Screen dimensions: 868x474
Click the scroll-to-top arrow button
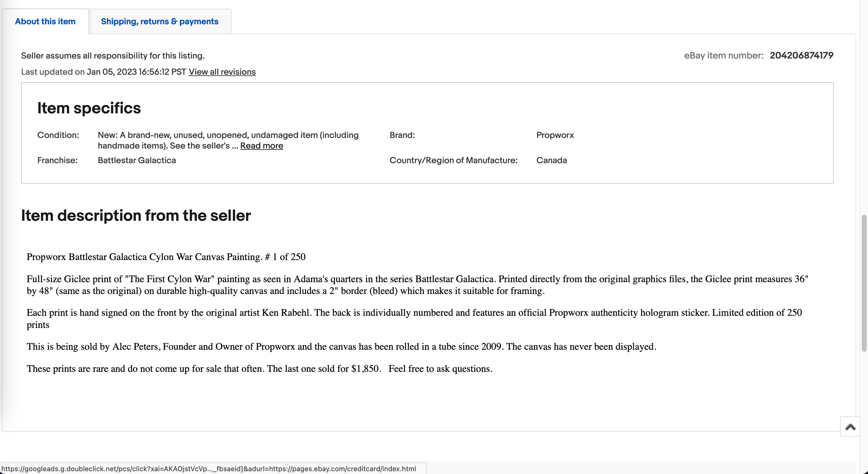(850, 427)
